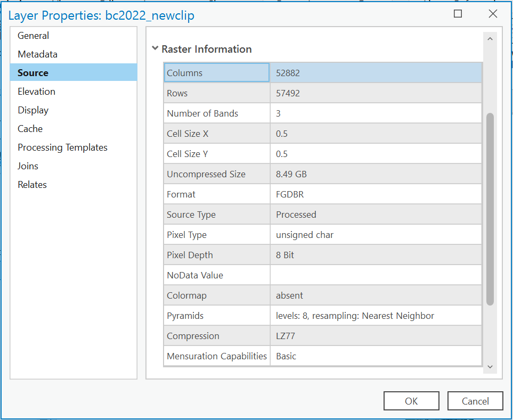Open the Elevation settings tab
Image resolution: width=513 pixels, height=420 pixels.
point(36,92)
